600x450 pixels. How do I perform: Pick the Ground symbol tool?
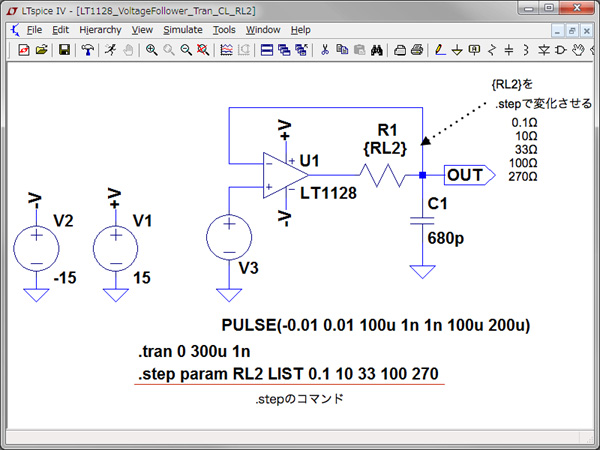pyautogui.click(x=457, y=49)
